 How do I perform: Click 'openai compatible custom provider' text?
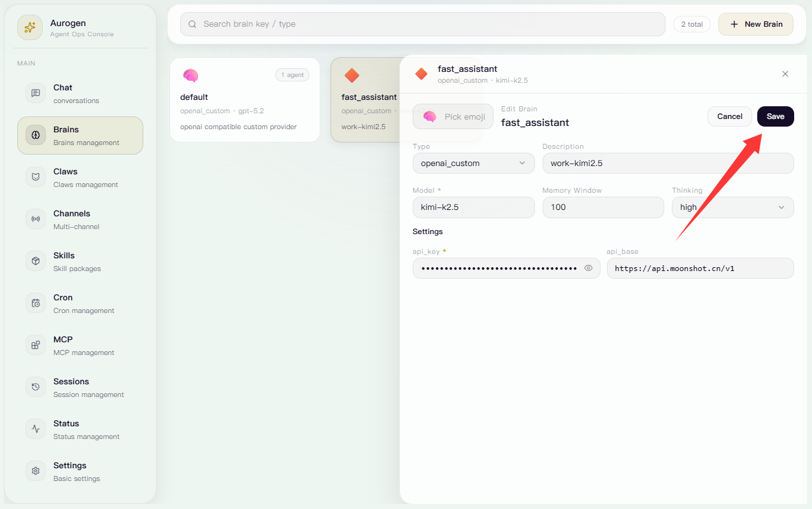point(238,127)
